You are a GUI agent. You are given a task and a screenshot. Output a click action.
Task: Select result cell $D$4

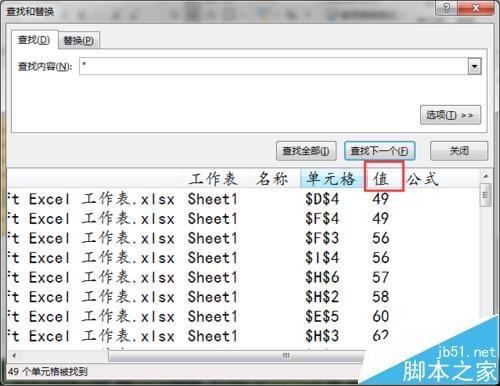click(x=322, y=199)
